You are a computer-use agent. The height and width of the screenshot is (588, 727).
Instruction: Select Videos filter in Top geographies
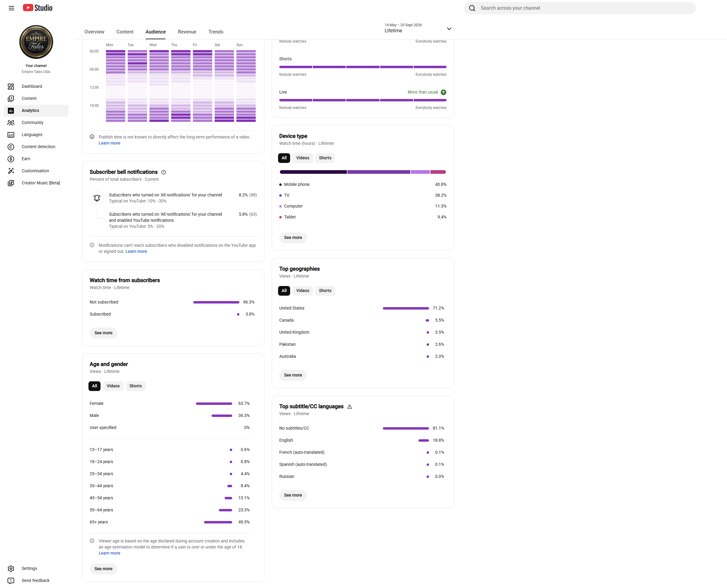point(303,291)
